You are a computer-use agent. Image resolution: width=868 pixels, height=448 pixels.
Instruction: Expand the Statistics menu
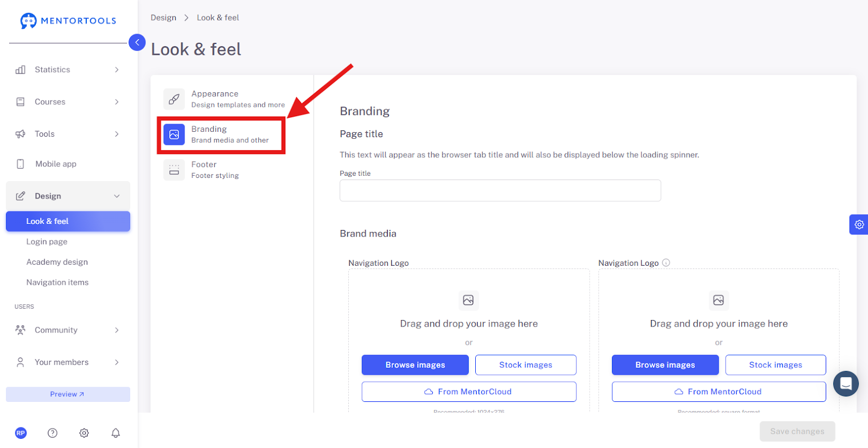pyautogui.click(x=68, y=69)
